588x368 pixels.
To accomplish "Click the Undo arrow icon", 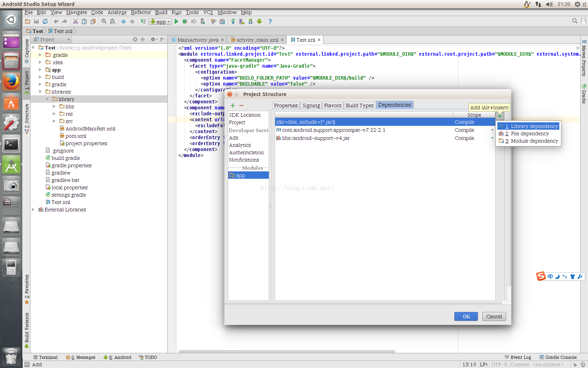I will [x=56, y=21].
